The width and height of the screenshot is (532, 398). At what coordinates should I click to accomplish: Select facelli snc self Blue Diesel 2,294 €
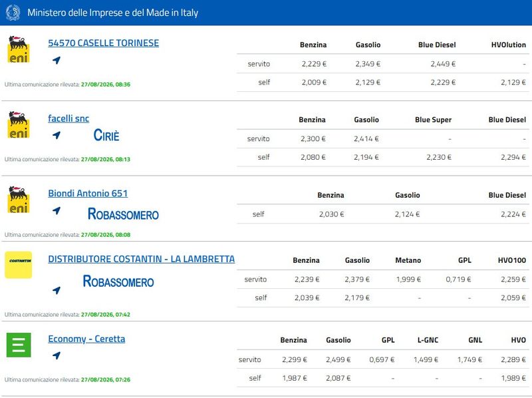point(513,157)
